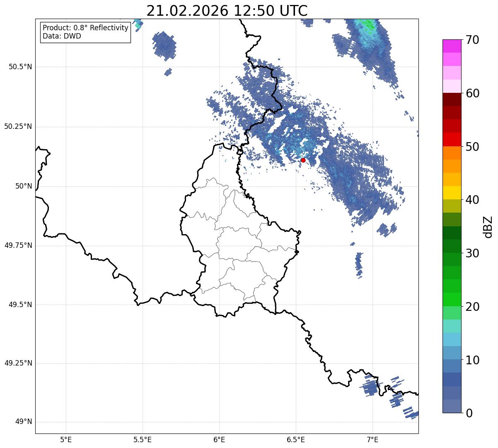Click the 40 colorbar tick label
The image size is (498, 448).
(472, 200)
